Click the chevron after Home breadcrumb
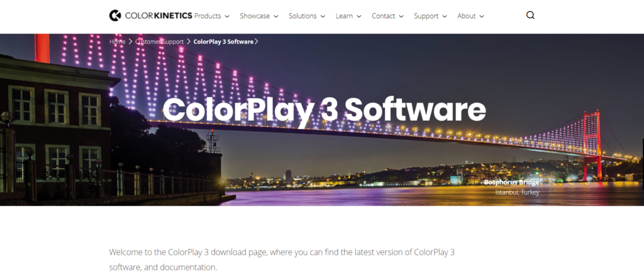Image resolution: width=644 pixels, height=272 pixels. click(130, 42)
